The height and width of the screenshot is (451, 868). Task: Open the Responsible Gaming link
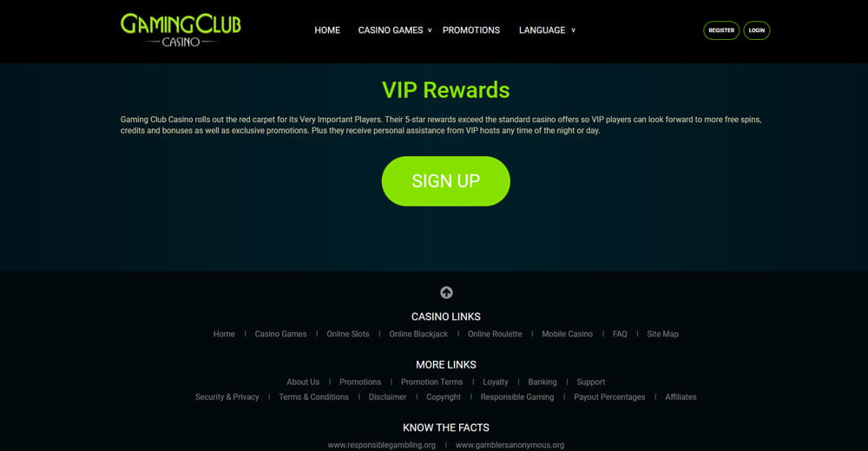pyautogui.click(x=517, y=396)
